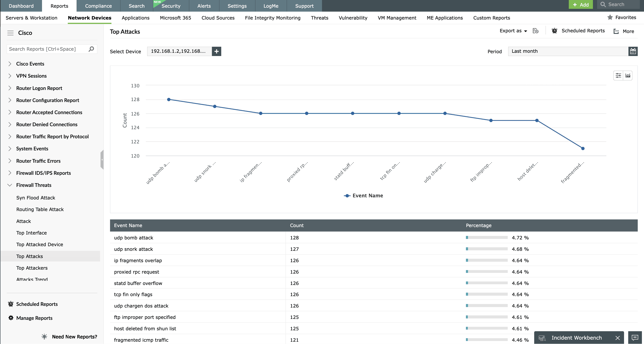
Task: Switch chart type with graph icon
Action: pyautogui.click(x=628, y=76)
